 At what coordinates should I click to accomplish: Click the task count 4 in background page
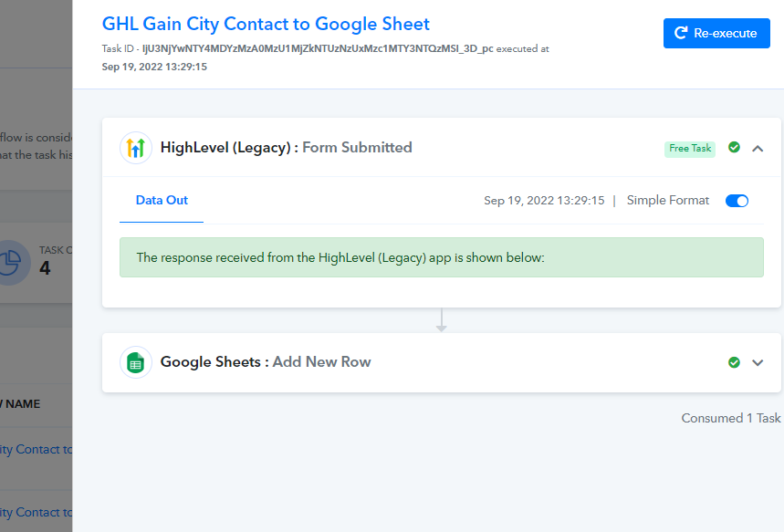pos(45,268)
